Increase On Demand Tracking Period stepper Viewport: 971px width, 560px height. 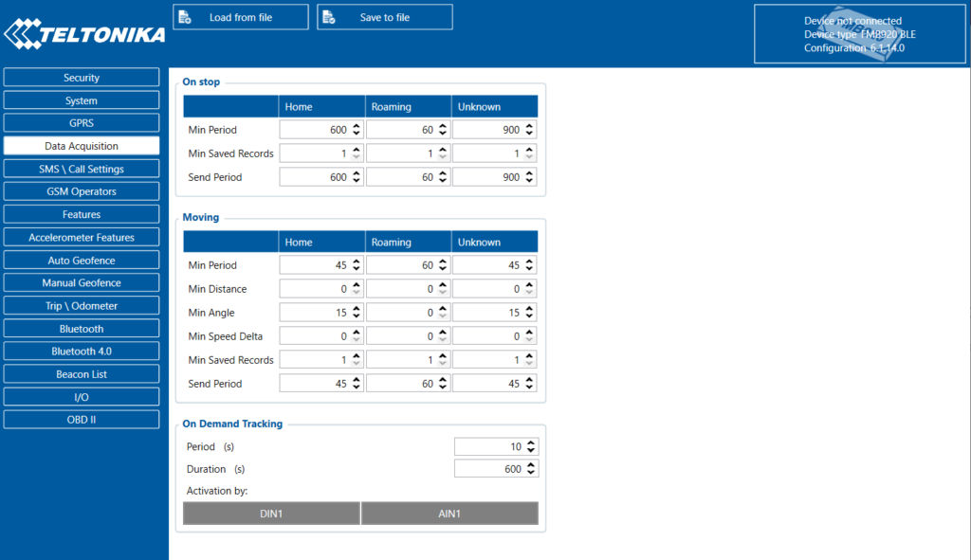coord(531,443)
